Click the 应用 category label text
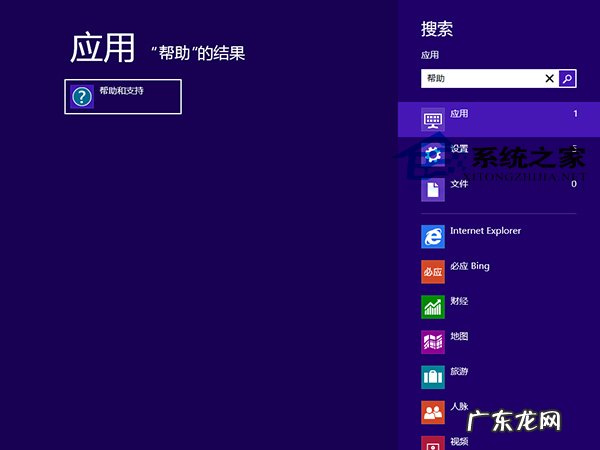Viewport: 600px width, 450px height. coord(459,114)
